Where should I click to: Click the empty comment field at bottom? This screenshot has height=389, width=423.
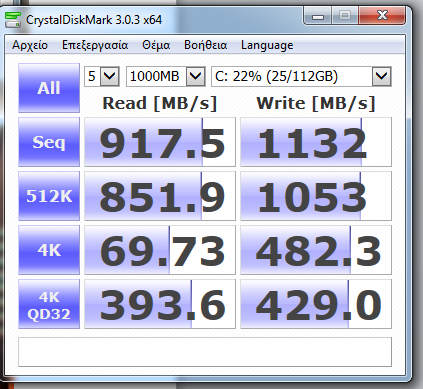(205, 352)
